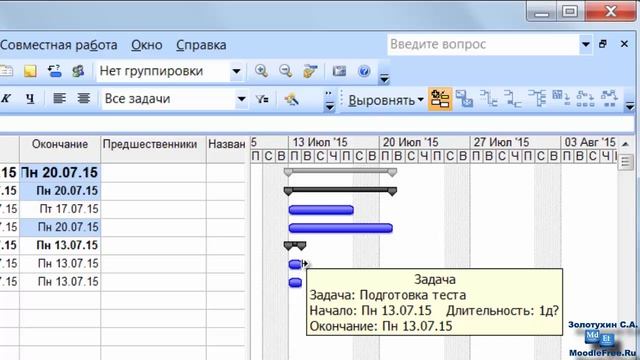Image resolution: width=640 pixels, height=360 pixels.
Task: Expand toolbar options at far right of layout toolbar
Action: [x=630, y=105]
